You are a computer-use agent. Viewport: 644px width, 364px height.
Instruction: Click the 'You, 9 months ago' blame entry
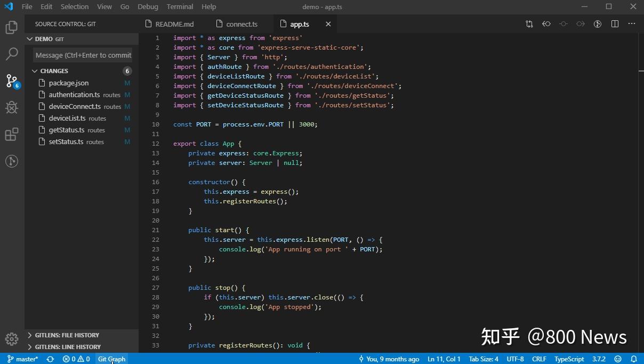[x=389, y=359]
